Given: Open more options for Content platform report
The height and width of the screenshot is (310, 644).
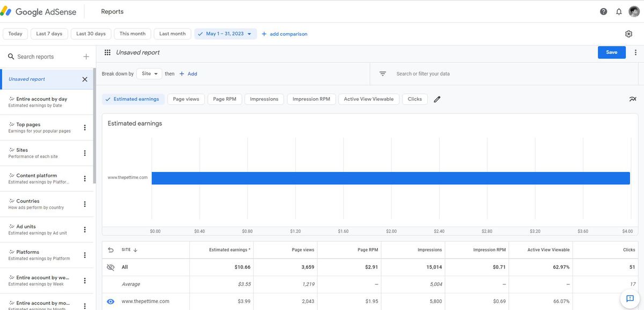Looking at the screenshot, I should tap(84, 178).
